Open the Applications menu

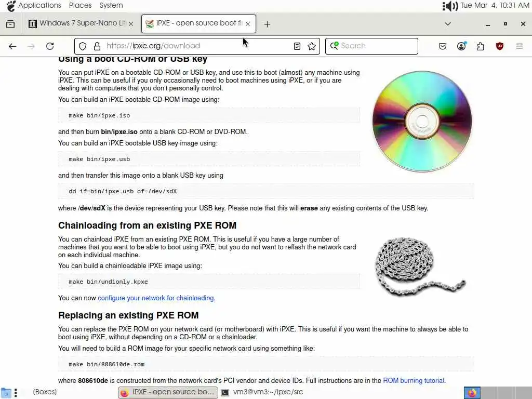(39, 5)
